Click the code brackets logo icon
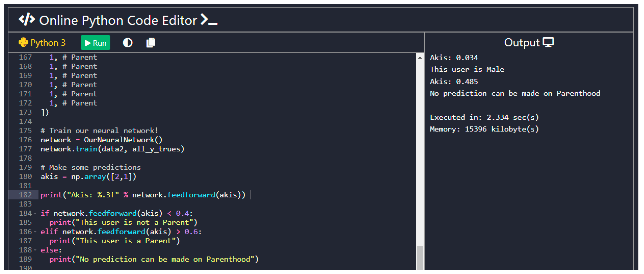The width and height of the screenshot is (644, 274). click(27, 20)
